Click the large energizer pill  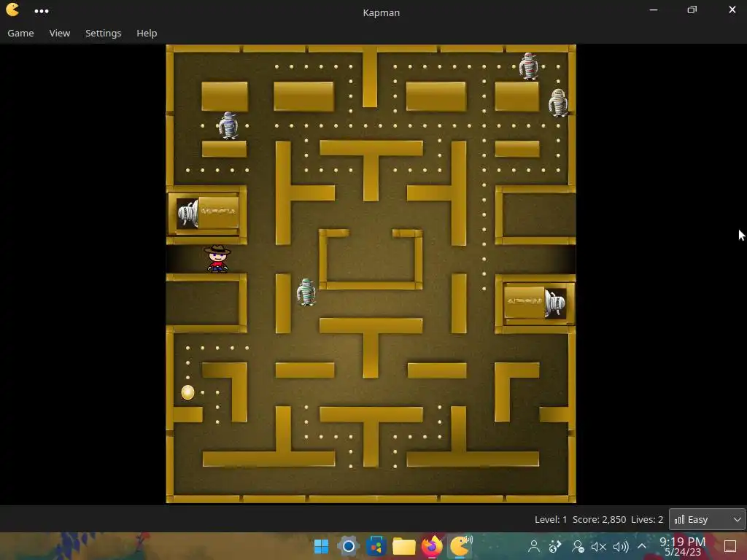pyautogui.click(x=187, y=392)
